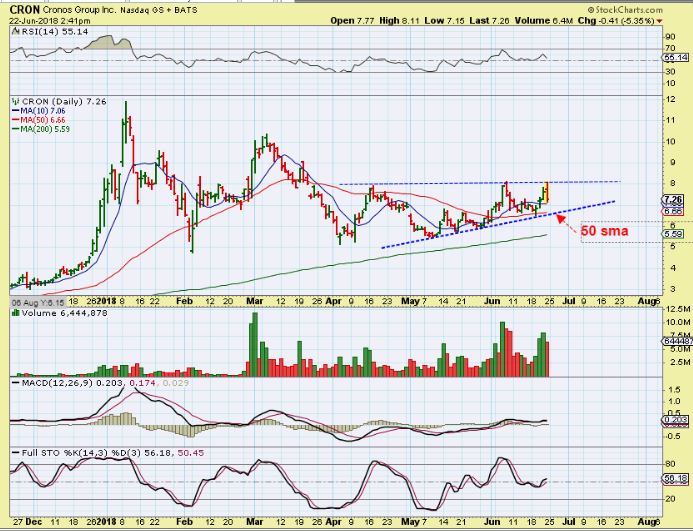Click the line marker before MACD(12,26,9)
Screen dimensions: 693x531
pos(16,383)
